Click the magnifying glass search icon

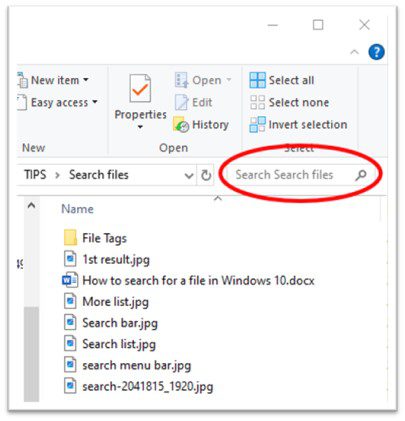[361, 175]
